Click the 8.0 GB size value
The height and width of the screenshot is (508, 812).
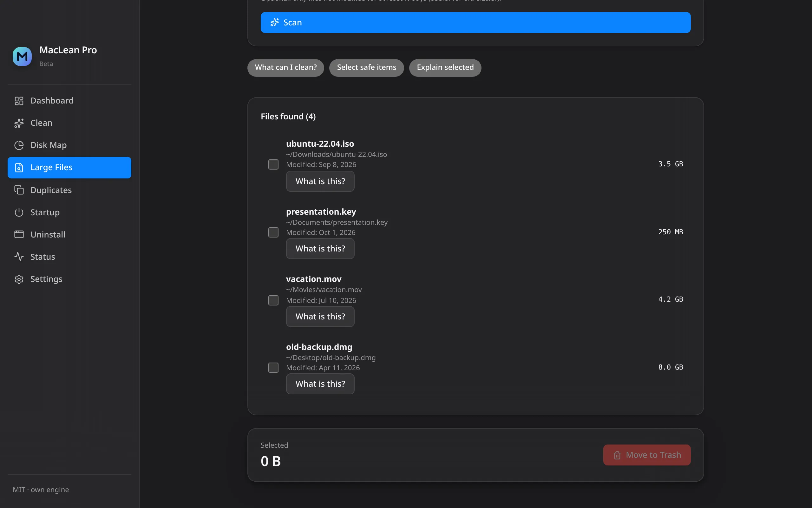[x=671, y=367]
